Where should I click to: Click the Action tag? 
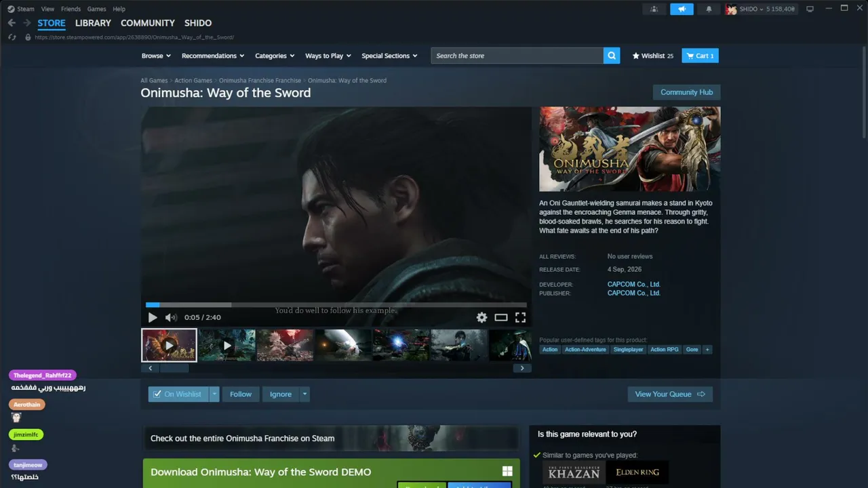[x=550, y=350]
